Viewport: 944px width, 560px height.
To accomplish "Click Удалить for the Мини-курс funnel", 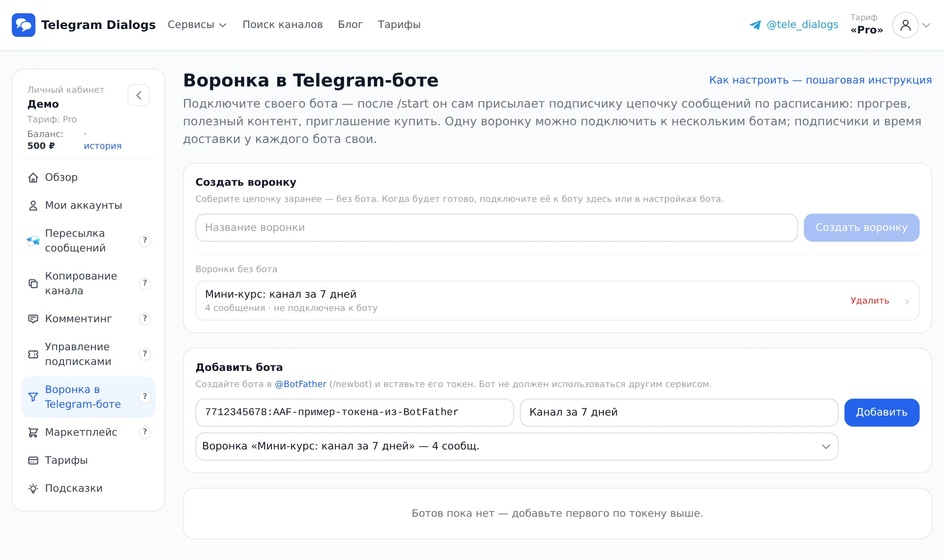I will coord(870,301).
